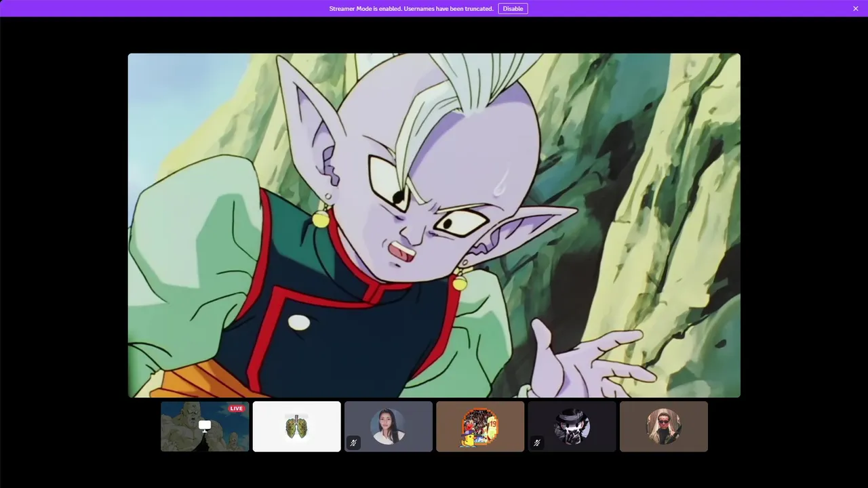The image size is (868, 488).
Task: Click the main anime stream video
Action: [x=434, y=225]
